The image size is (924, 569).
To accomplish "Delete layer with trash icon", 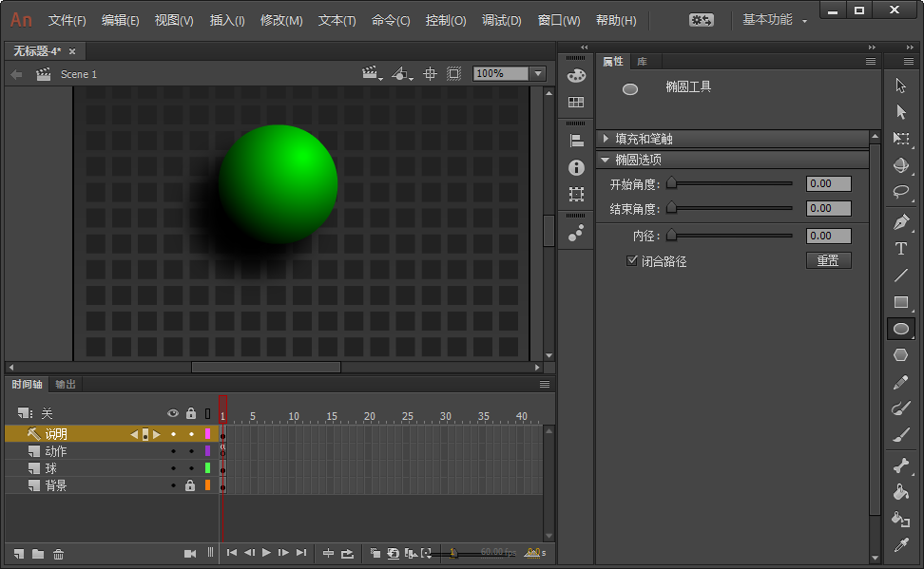I will point(58,554).
